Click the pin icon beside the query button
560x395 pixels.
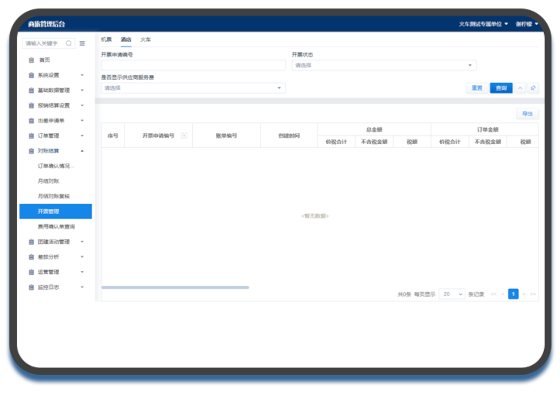533,88
